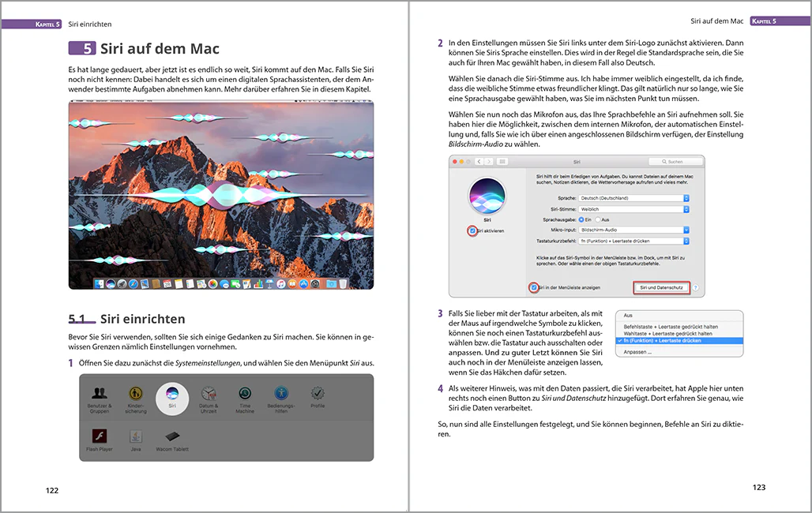Go forward in the Siri preferences window
812x513 pixels.
coord(488,162)
